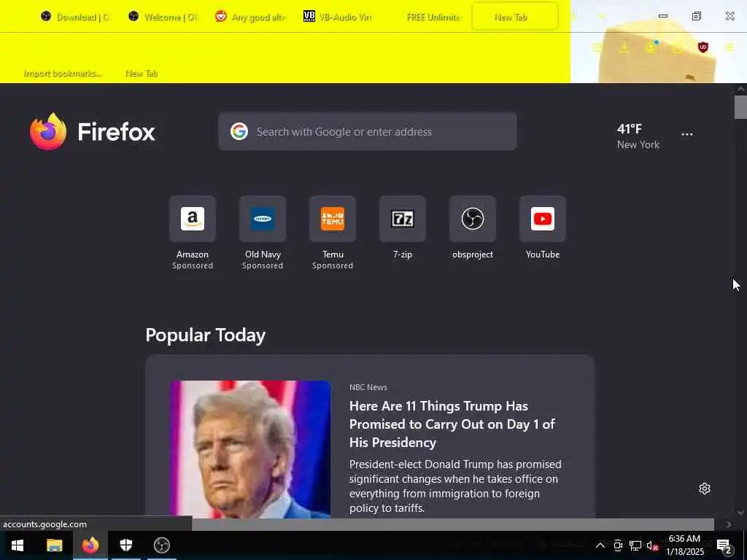
Task: Click the uBlock Origin shield icon
Action: tap(703, 47)
